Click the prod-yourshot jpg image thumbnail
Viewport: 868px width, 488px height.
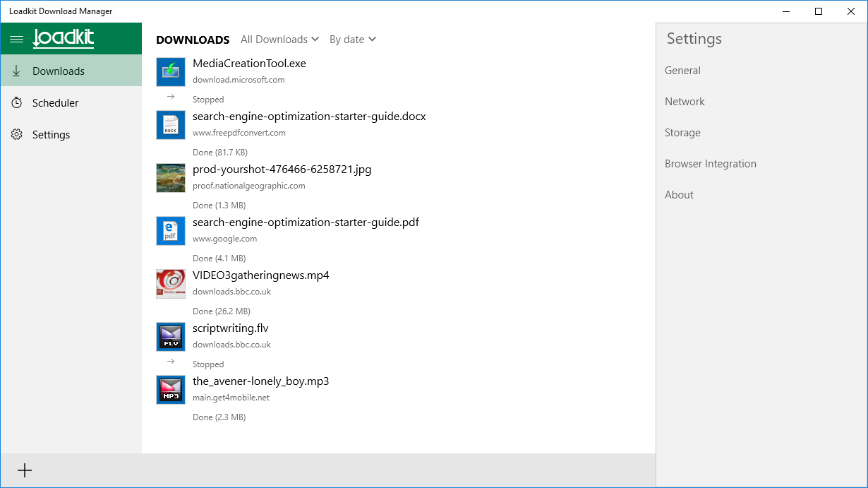tap(171, 178)
